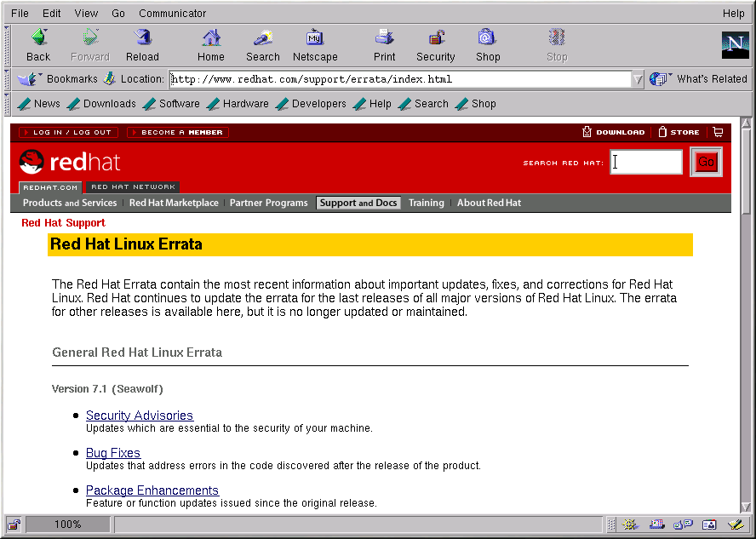756x539 pixels.
Task: Click the status bar padlock security icon
Action: [x=14, y=525]
